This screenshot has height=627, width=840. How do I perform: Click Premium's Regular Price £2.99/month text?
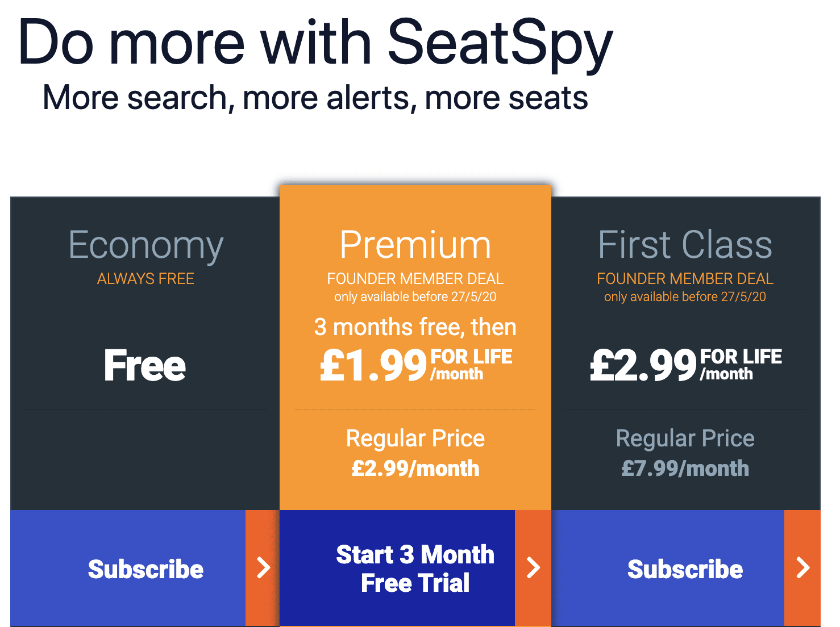[415, 453]
